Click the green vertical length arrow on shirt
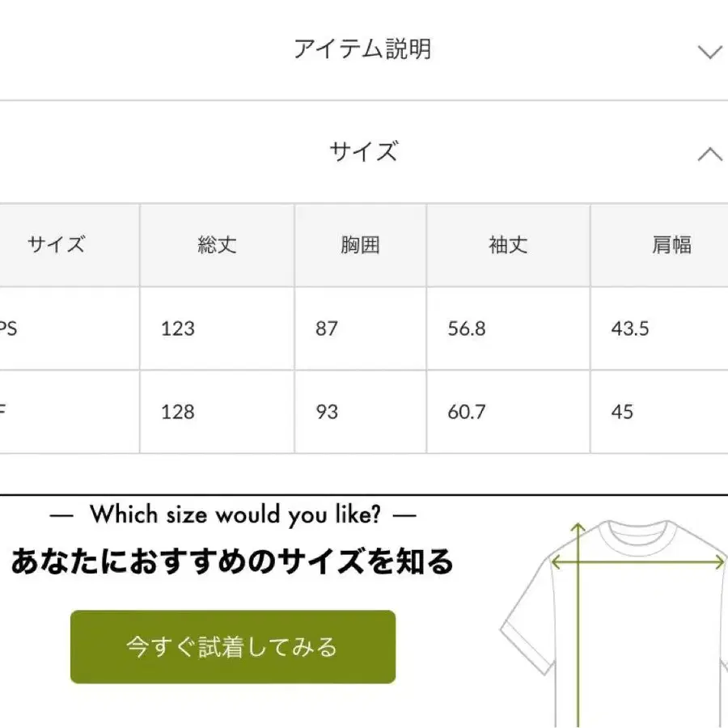Screen dimensions: 728x728 point(578,631)
